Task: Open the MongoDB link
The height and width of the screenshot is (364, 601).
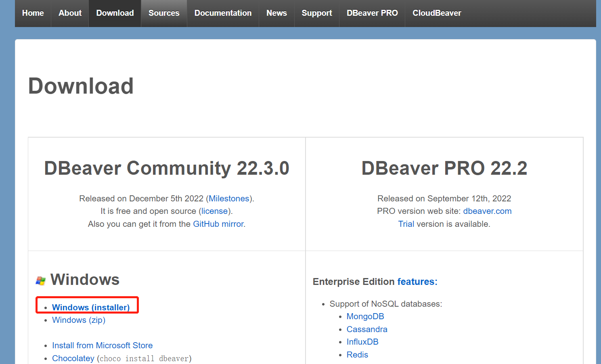Action: click(365, 316)
